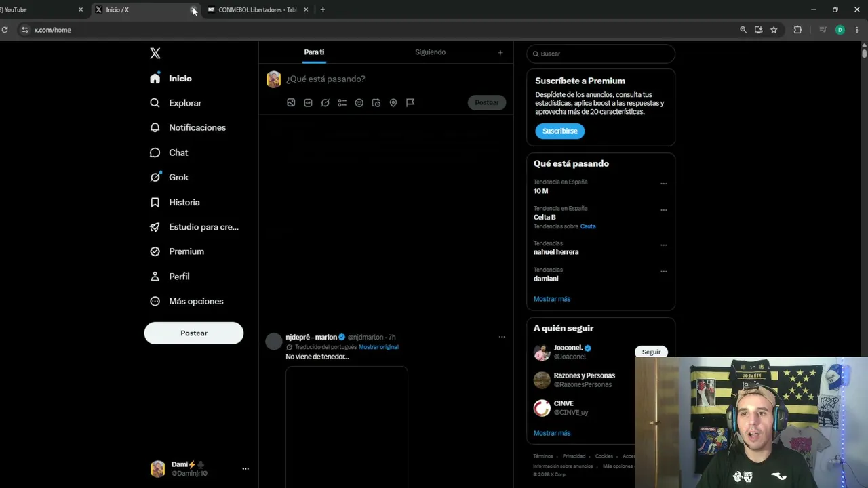The height and width of the screenshot is (488, 868).
Task: Open the Privacidad footer link
Action: (574, 456)
